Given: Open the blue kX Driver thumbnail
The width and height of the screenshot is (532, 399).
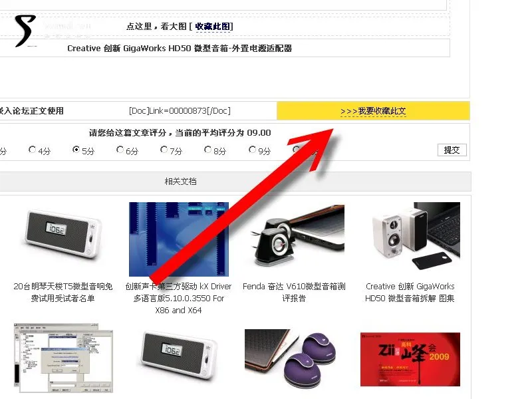Looking at the screenshot, I should click(179, 239).
